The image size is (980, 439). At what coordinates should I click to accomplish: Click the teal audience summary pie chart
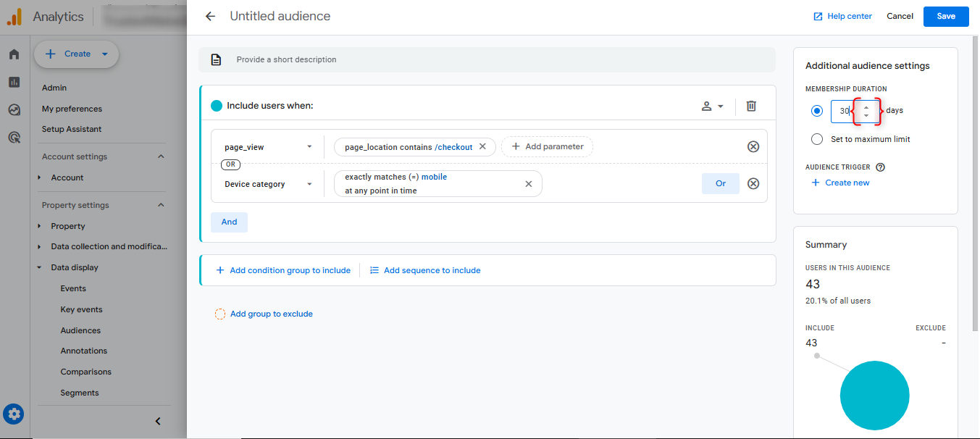874,396
